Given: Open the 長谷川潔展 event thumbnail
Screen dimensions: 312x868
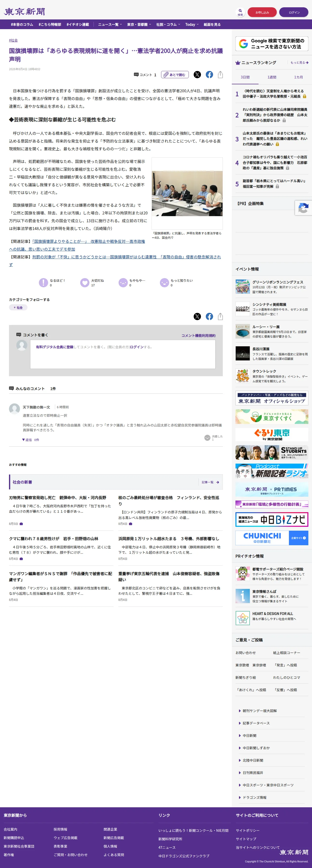Looking at the screenshot, I should pyautogui.click(x=243, y=353).
